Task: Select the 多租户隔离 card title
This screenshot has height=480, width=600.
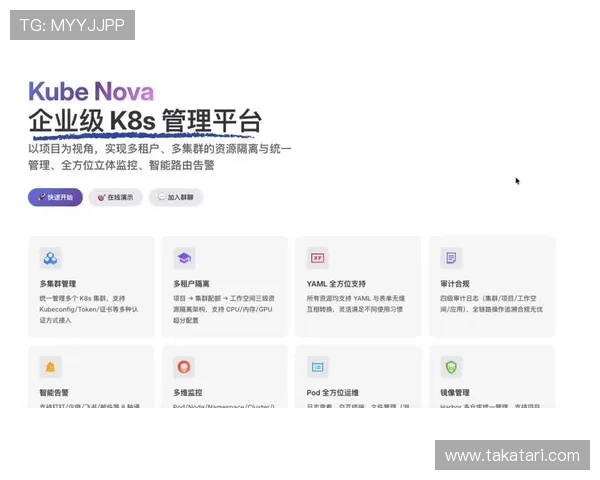Action: tap(191, 284)
